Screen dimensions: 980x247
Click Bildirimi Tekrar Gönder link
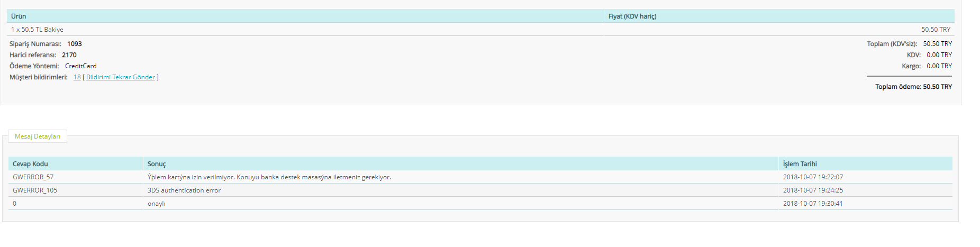[121, 77]
